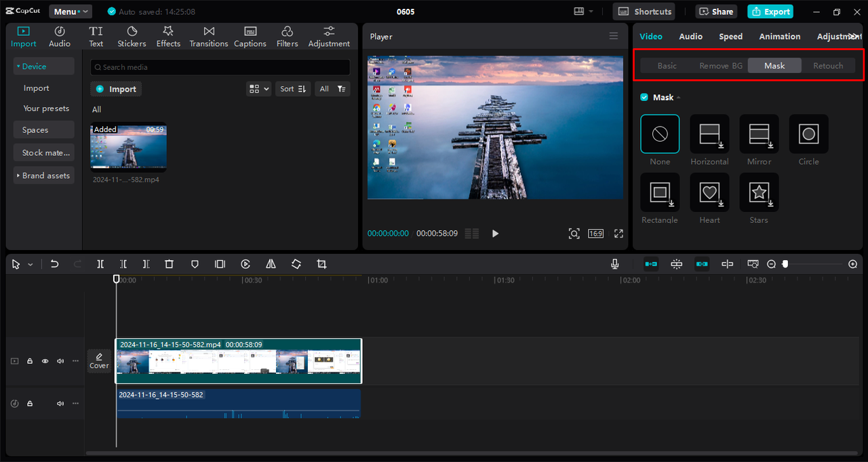Open the Player panel menu icon

614,37
